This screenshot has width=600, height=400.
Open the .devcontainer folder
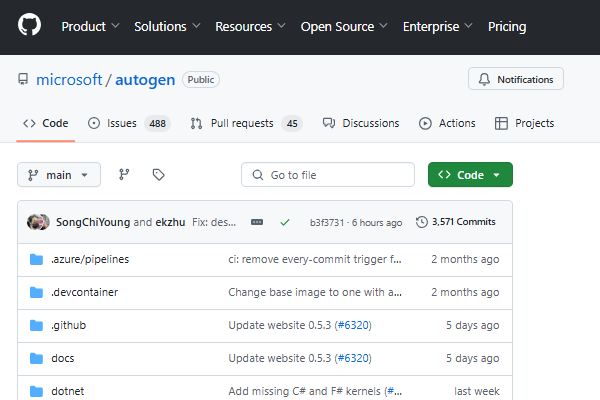[x=85, y=292]
